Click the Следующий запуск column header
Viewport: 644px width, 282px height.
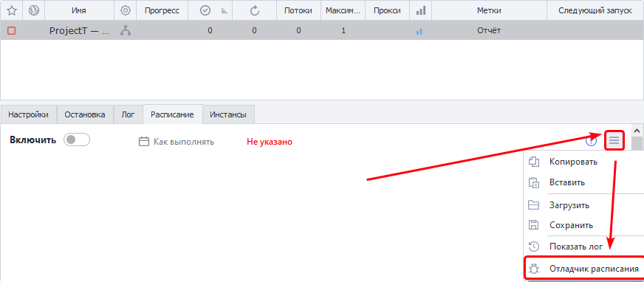[595, 11]
